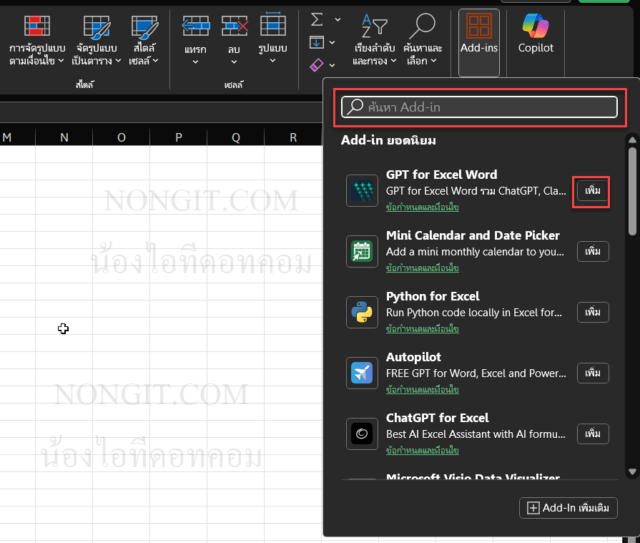Screen dimensions: 640x543
Task: Click 'FREE GPT for Word, Excel' description
Action: pyautogui.click(x=476, y=374)
